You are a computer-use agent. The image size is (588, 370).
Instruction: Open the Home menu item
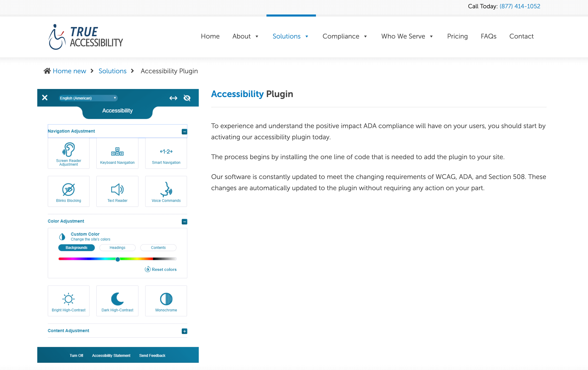pos(210,36)
